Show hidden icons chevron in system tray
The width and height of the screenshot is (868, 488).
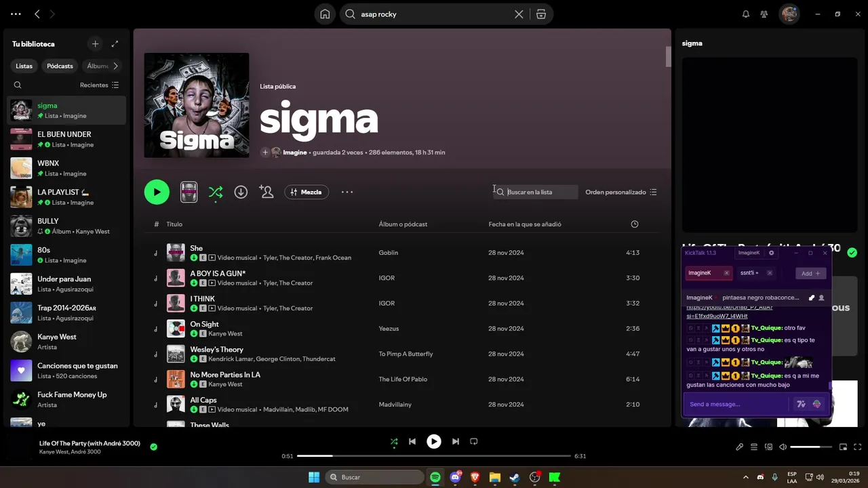(746, 477)
